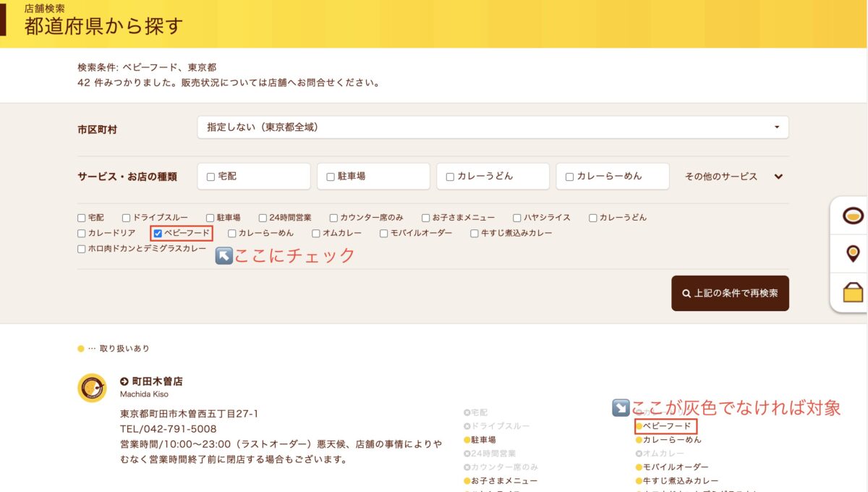This screenshot has height=492, width=868.
Task: Open the 市区町村 dropdown
Action: [x=493, y=127]
